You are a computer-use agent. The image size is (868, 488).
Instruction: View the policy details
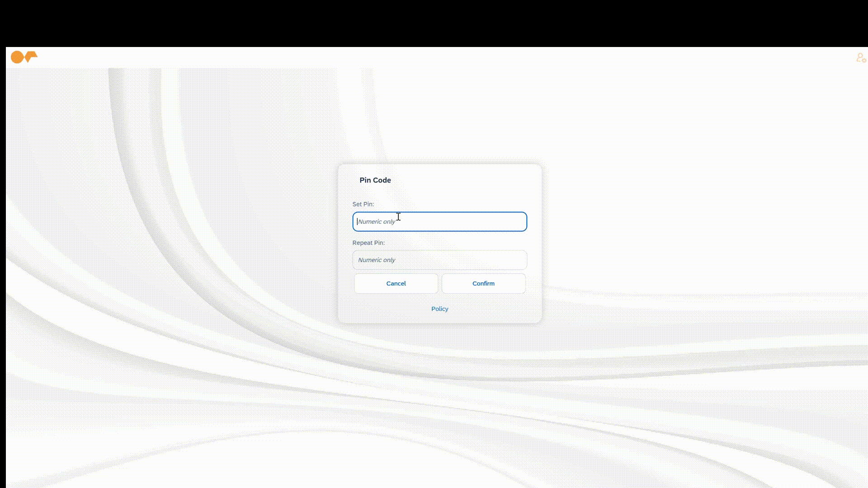click(439, 309)
